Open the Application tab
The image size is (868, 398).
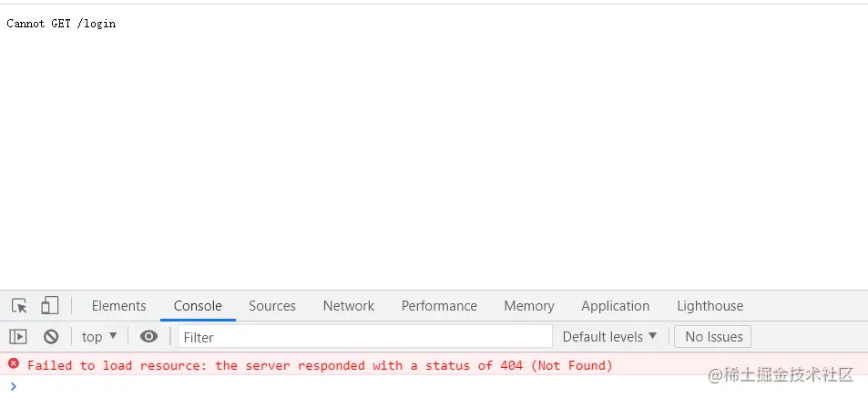(x=615, y=305)
